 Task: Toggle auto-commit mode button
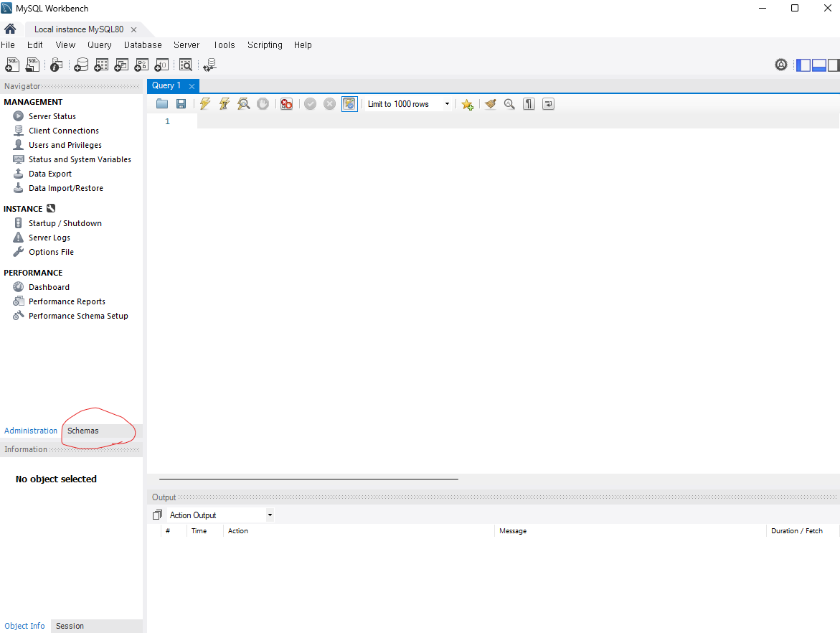(349, 104)
